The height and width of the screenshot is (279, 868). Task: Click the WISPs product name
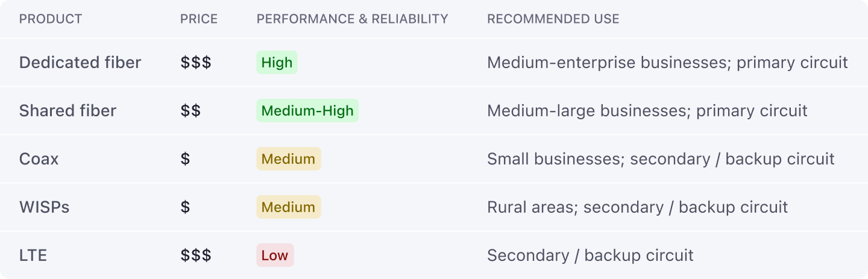tap(45, 207)
